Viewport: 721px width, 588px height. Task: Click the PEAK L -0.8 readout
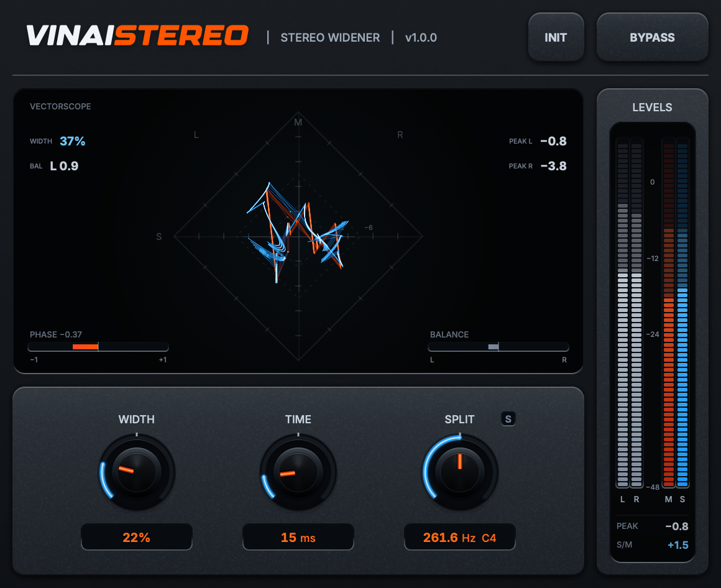[x=538, y=141]
